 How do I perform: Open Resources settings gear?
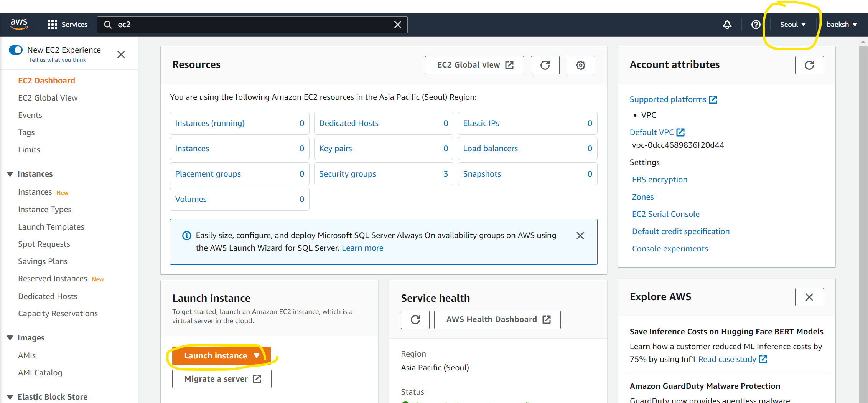(581, 65)
